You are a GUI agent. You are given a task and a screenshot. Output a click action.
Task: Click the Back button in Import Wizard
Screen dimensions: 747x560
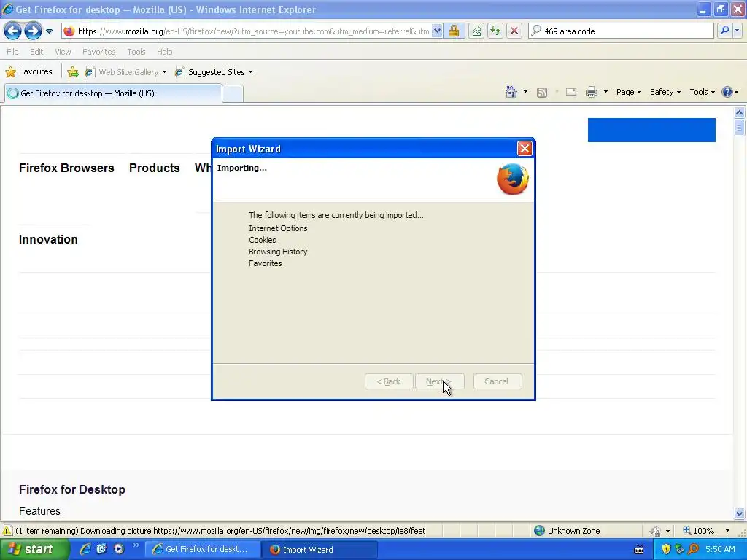tap(389, 381)
